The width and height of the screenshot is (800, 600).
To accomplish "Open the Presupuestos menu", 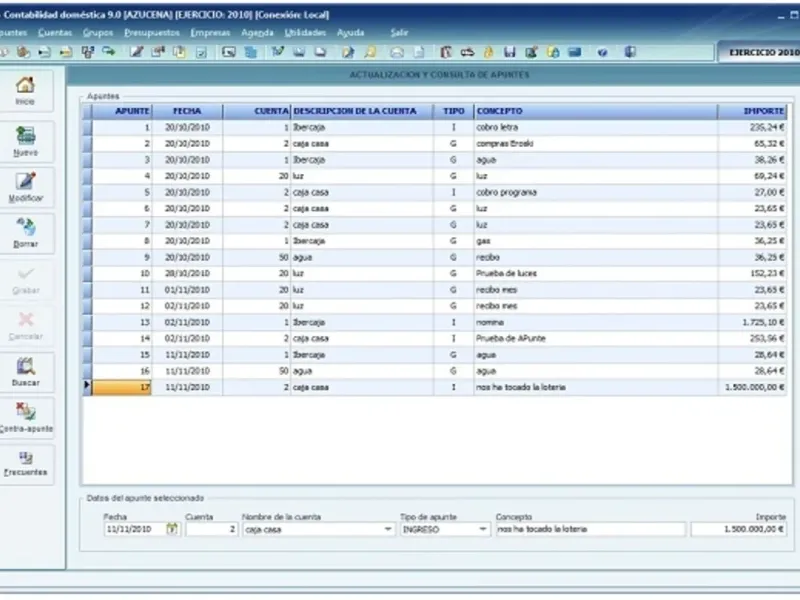I will [152, 32].
